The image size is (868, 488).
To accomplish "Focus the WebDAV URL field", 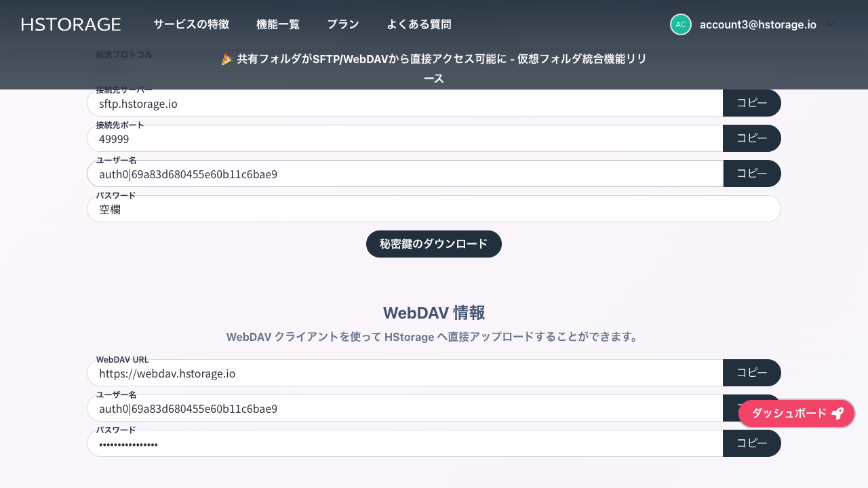I will [405, 373].
